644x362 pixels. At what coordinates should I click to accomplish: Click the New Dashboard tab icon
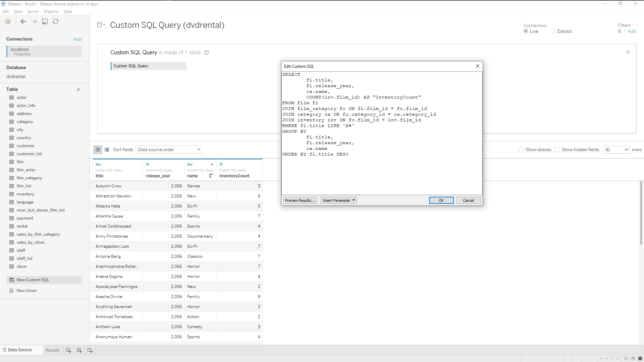[x=79, y=350]
